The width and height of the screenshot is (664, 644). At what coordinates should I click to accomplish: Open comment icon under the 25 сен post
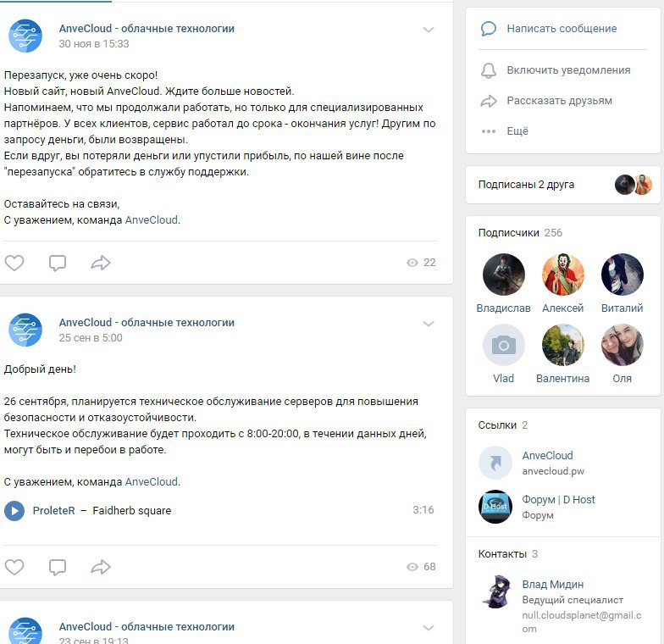58,567
